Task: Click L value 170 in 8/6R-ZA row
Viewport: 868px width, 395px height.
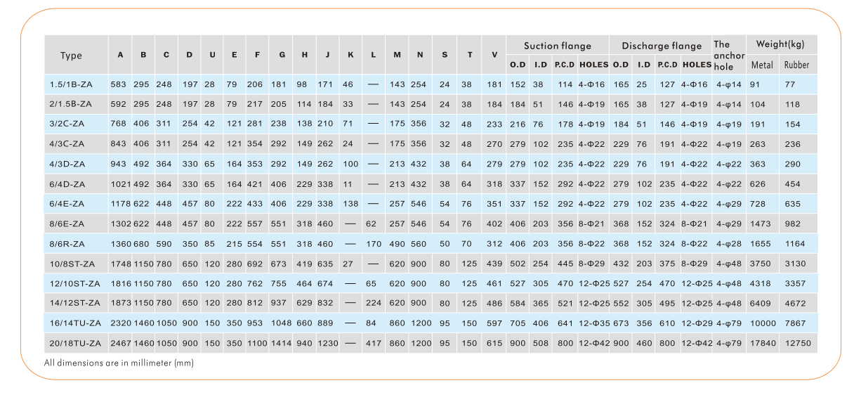Action: [374, 244]
